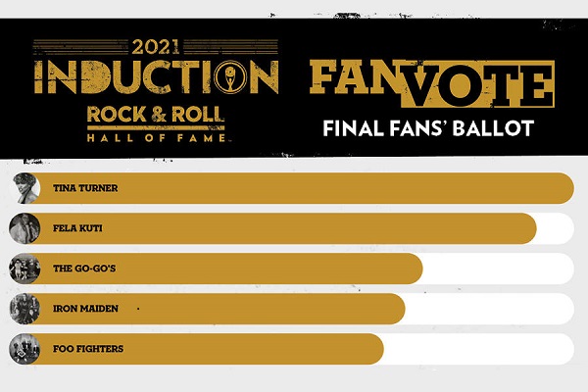Viewport: 588px width, 392px height.
Task: Select The Go-Go's round photo thumbnail
Action: coord(24,269)
